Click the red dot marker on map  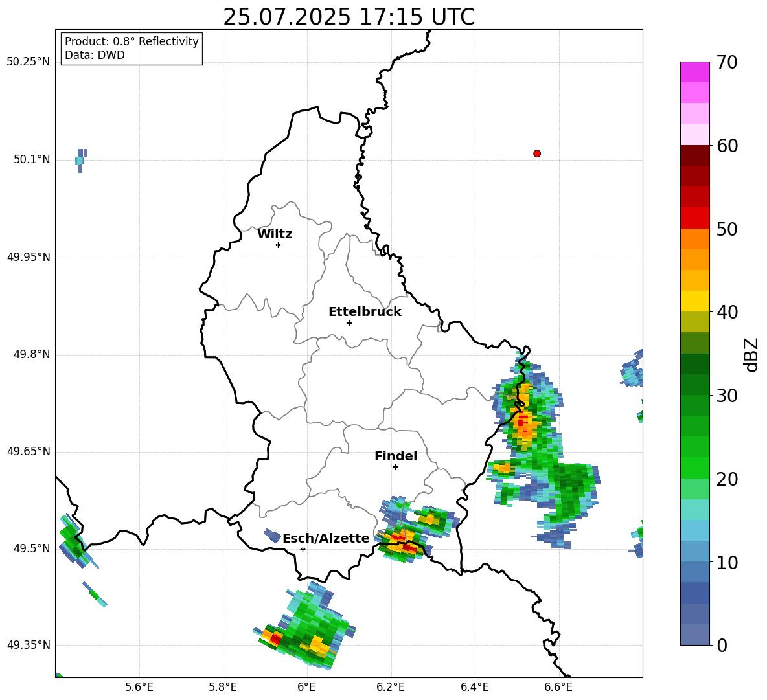pos(537,153)
